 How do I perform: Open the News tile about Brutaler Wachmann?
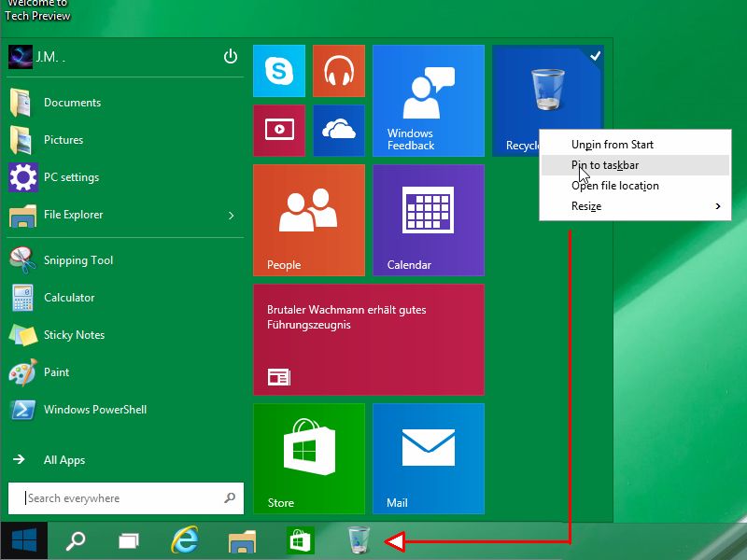coord(369,340)
